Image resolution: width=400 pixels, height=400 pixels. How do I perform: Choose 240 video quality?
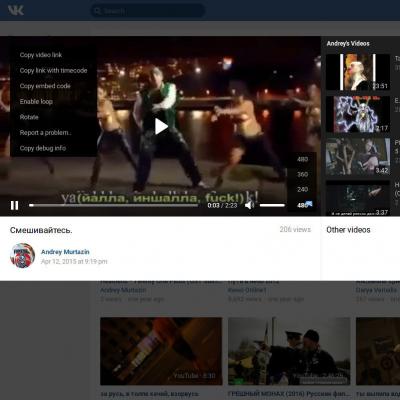302,189
